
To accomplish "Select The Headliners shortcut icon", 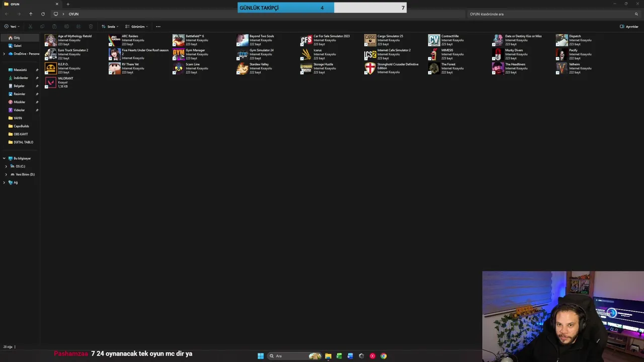I will pyautogui.click(x=498, y=68).
